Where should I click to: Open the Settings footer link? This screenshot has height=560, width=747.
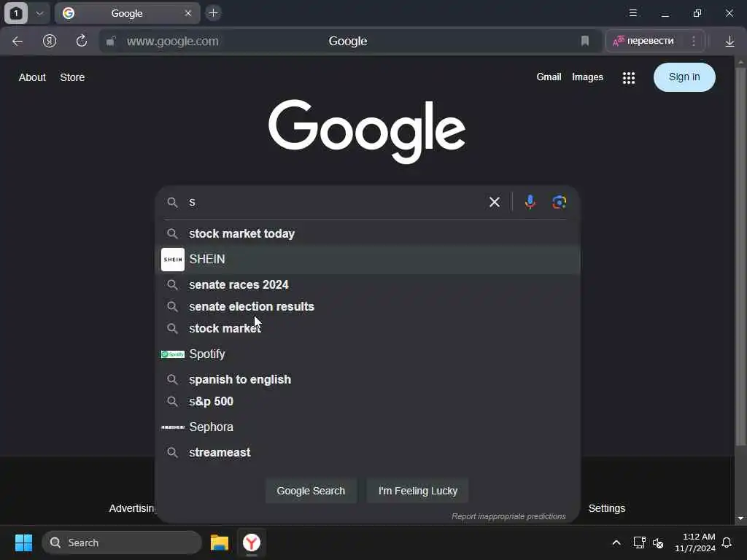point(606,508)
